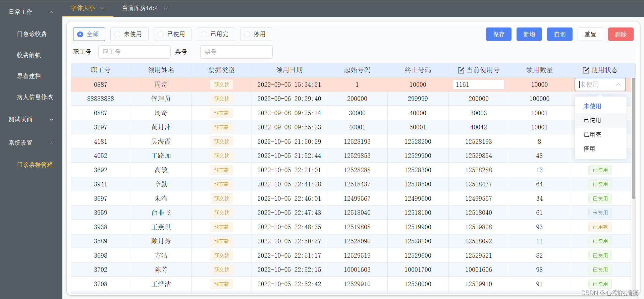
Task: Click the 当前使用号 input showing 1161
Action: (478, 84)
